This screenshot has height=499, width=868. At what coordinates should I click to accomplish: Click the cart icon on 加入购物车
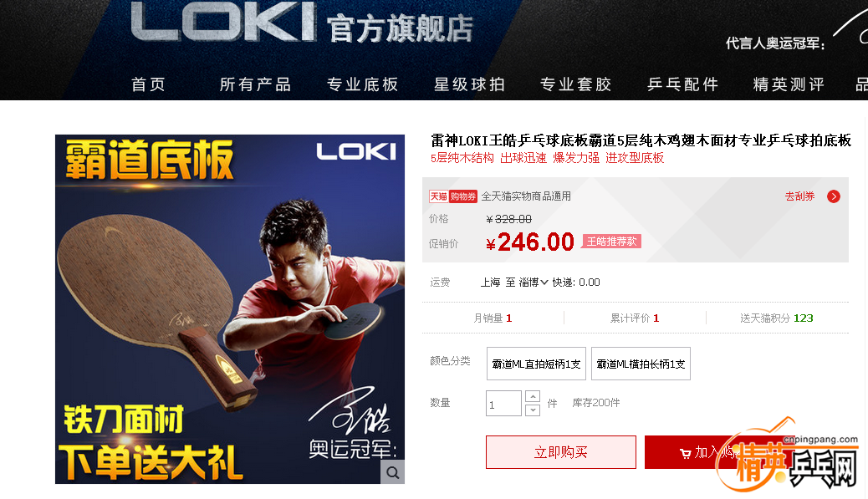[x=686, y=454]
